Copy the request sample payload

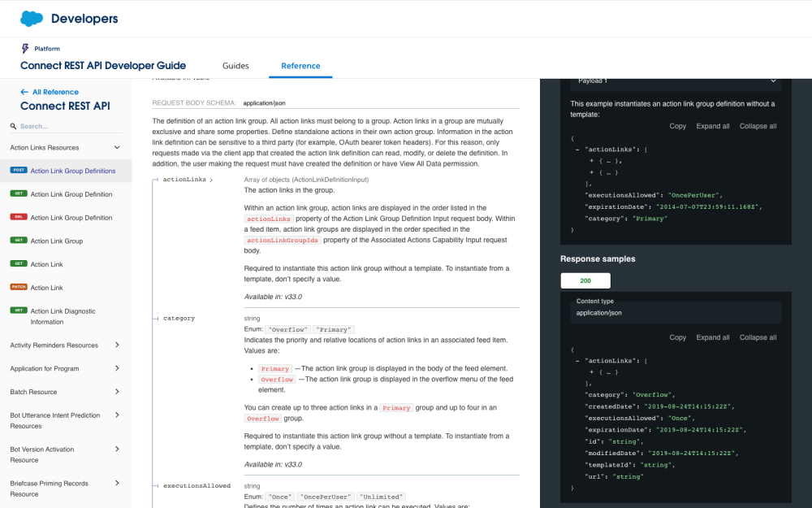pyautogui.click(x=677, y=126)
